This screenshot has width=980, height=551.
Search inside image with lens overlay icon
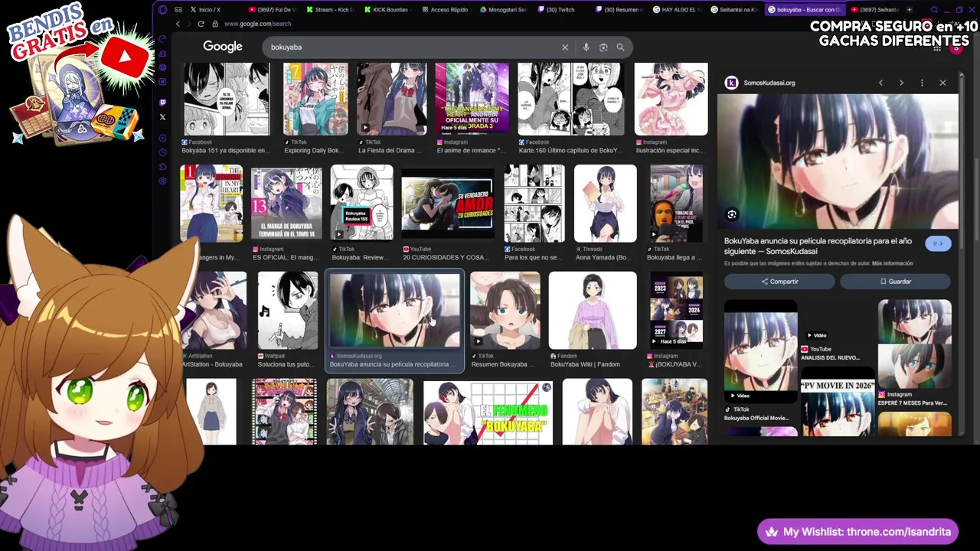pyautogui.click(x=732, y=215)
